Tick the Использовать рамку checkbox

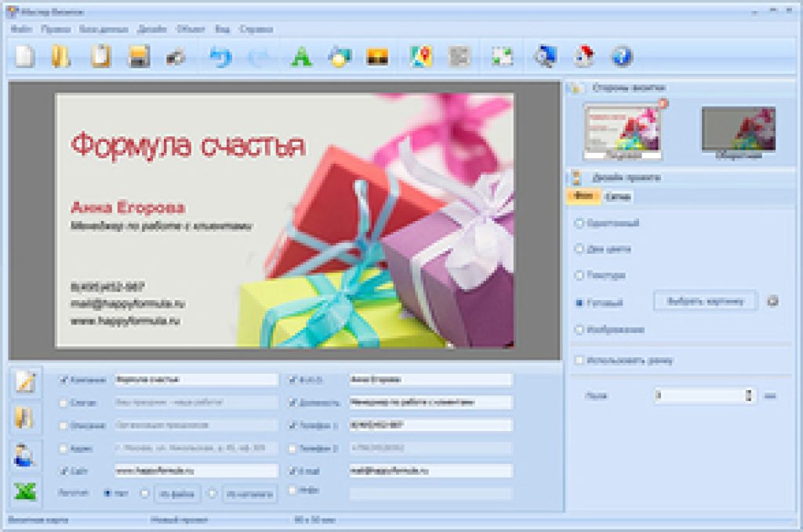(580, 360)
